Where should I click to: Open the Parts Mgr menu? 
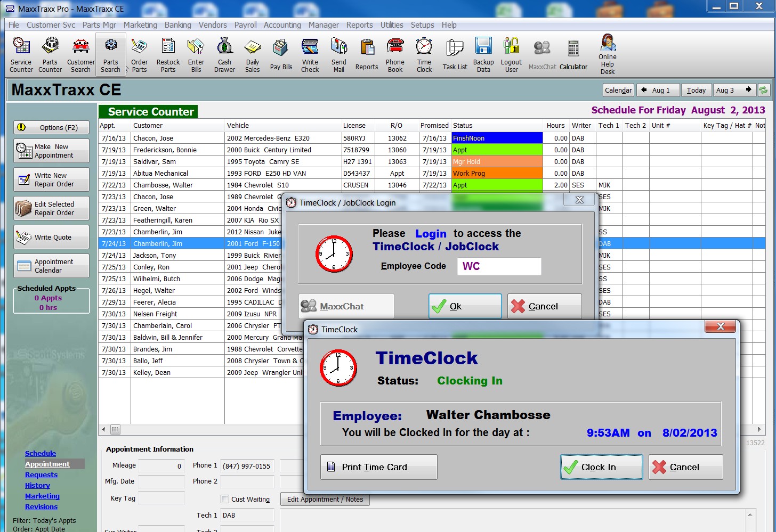point(99,24)
